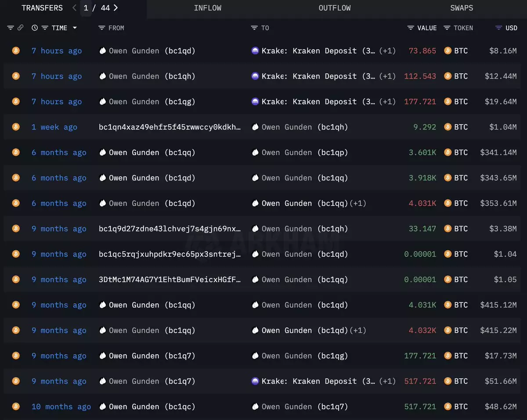The width and height of the screenshot is (527, 420).
Task: Expand (+1) recipients on 73.865 BTC row
Action: pyautogui.click(x=387, y=51)
